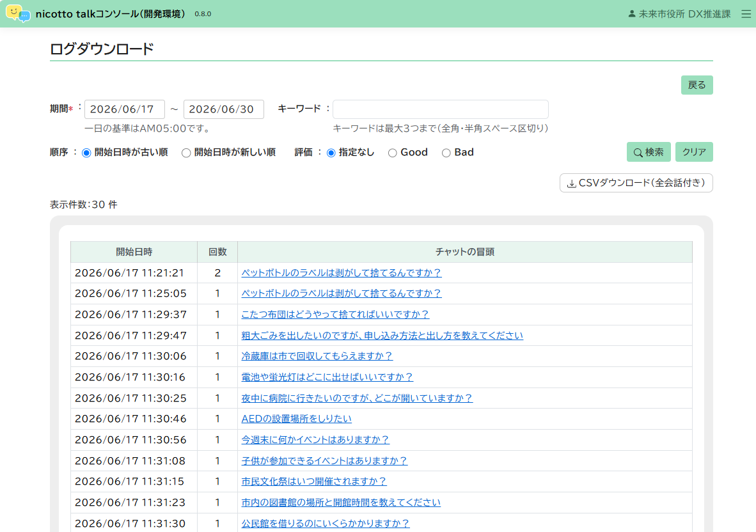
Task: Click 表示件数:30 件 text
Action: (x=83, y=205)
